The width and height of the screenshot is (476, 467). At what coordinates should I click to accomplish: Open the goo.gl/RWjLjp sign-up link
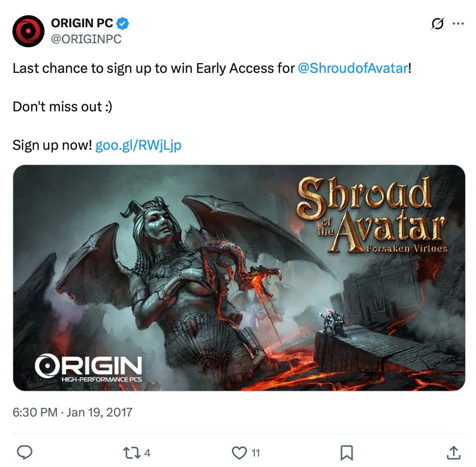click(x=138, y=145)
